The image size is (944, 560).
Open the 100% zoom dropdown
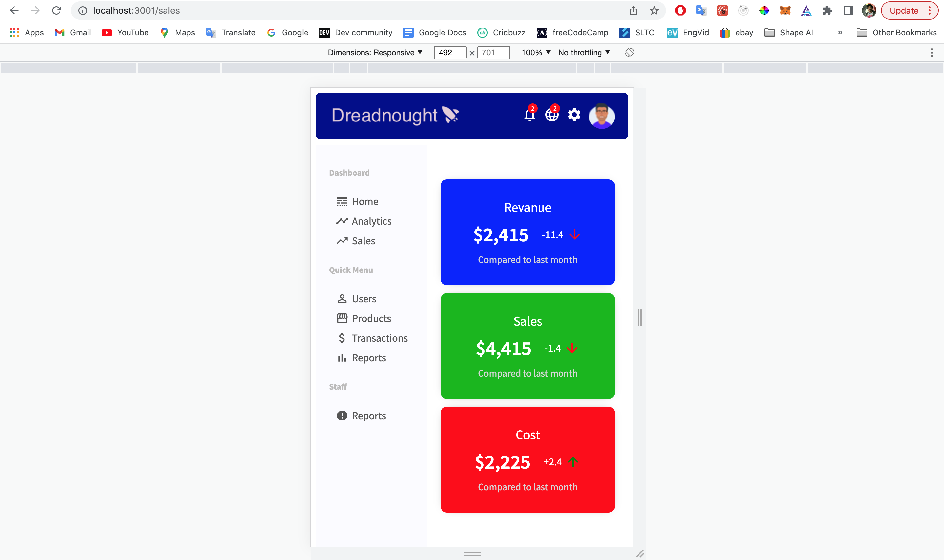(535, 52)
